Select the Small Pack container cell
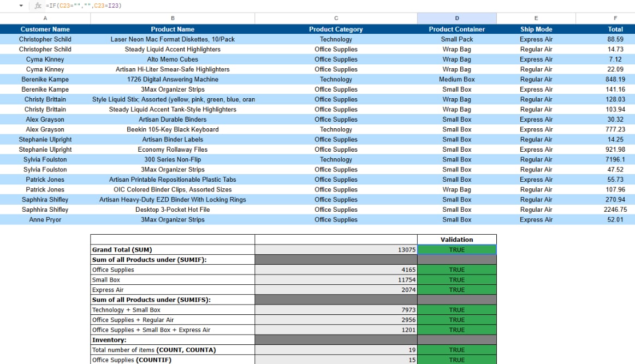The width and height of the screenshot is (635, 364). tap(457, 39)
